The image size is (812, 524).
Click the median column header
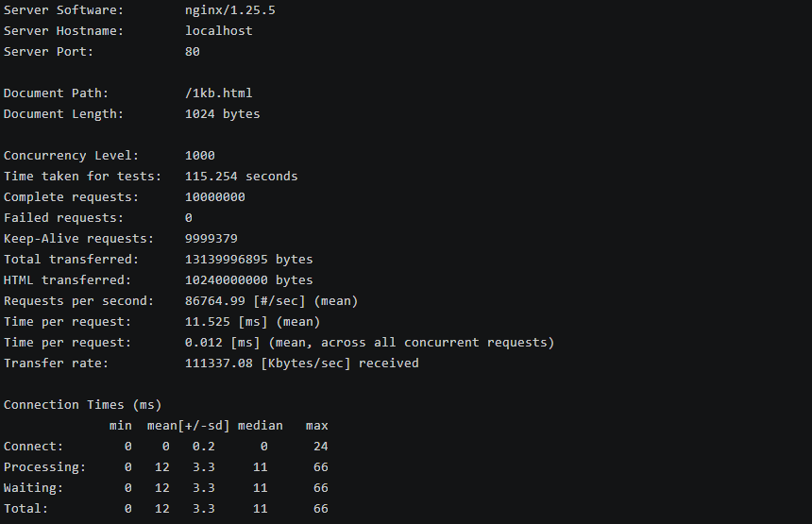(x=260, y=425)
